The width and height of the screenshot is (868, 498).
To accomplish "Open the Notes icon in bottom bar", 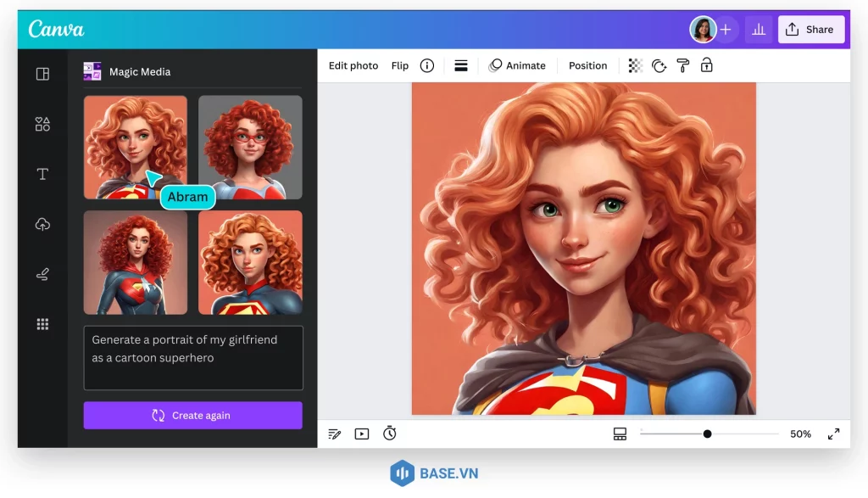I will tap(334, 434).
